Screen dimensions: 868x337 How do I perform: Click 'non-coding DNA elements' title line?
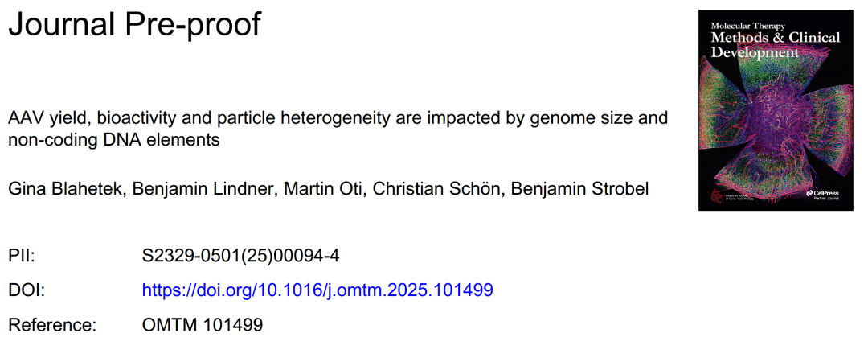[113, 140]
